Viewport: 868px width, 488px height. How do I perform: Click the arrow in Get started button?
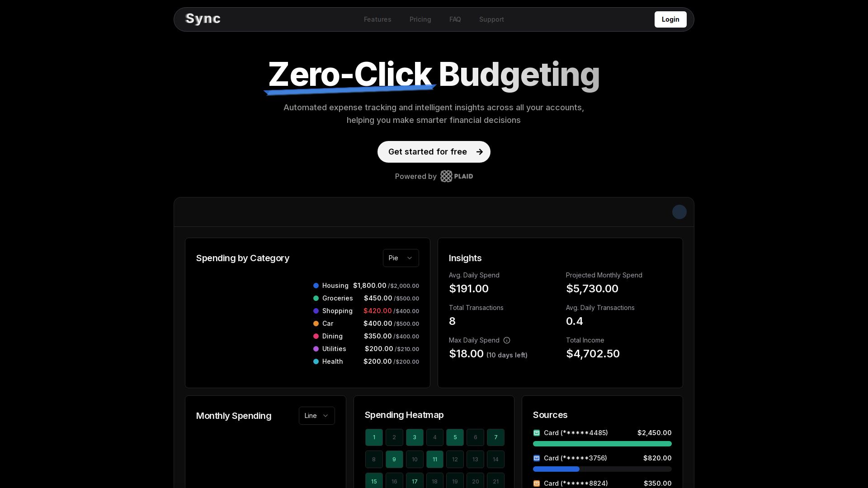480,152
